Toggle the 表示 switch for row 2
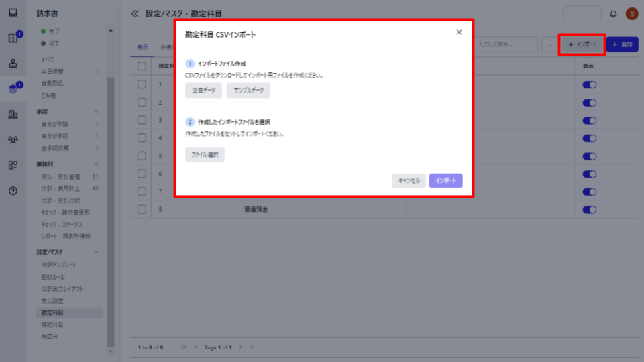This screenshot has height=362, width=644. [590, 103]
